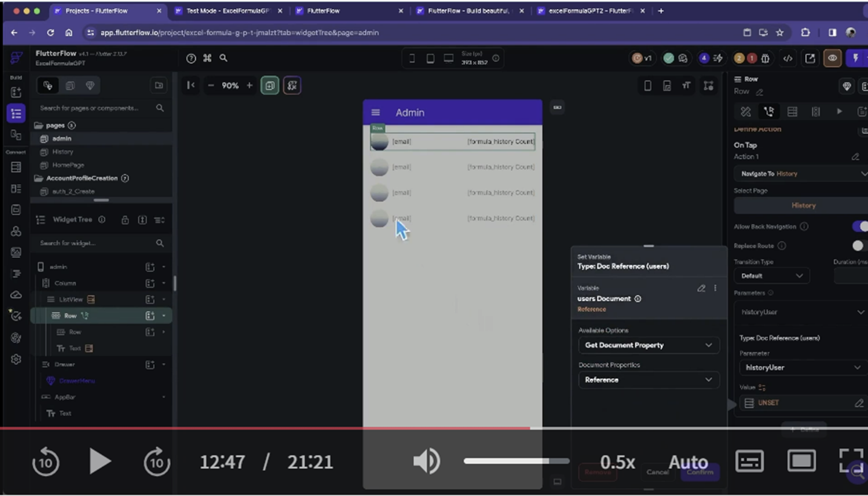Change the 0.5x playback speed

[617, 462]
